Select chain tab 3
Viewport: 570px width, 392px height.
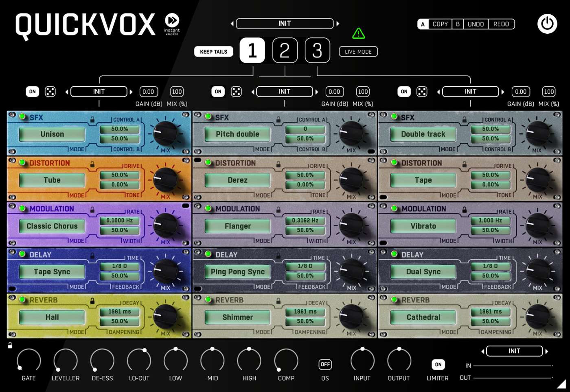click(317, 50)
